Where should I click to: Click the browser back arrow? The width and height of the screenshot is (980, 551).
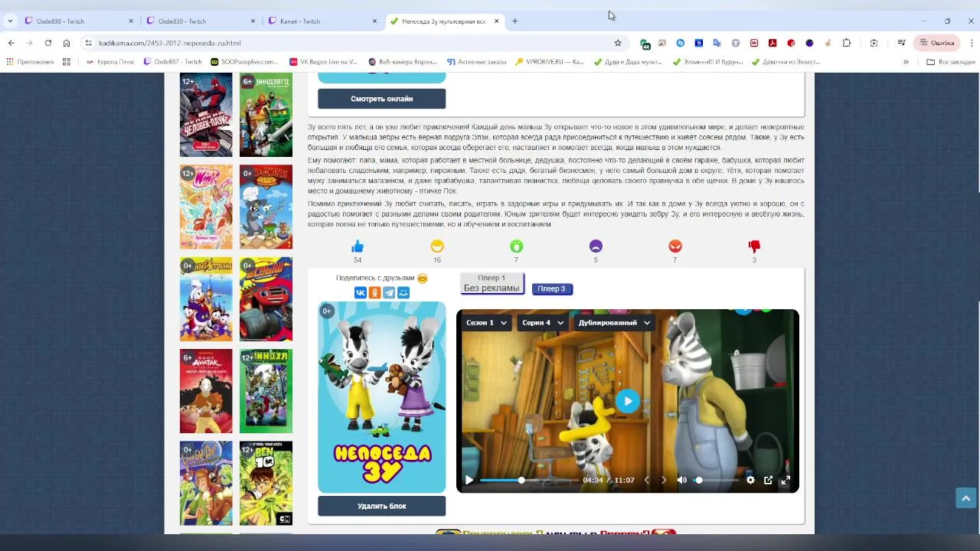[x=11, y=43]
